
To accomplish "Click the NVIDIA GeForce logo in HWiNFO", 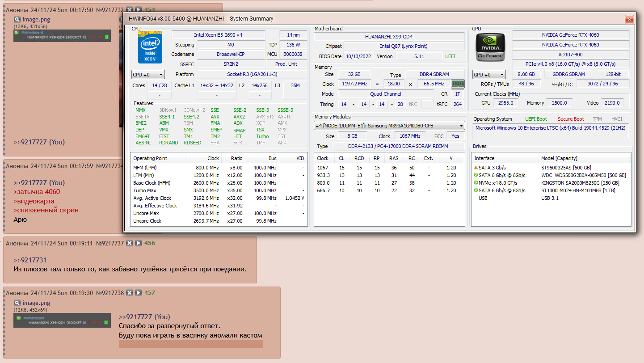I will (491, 47).
